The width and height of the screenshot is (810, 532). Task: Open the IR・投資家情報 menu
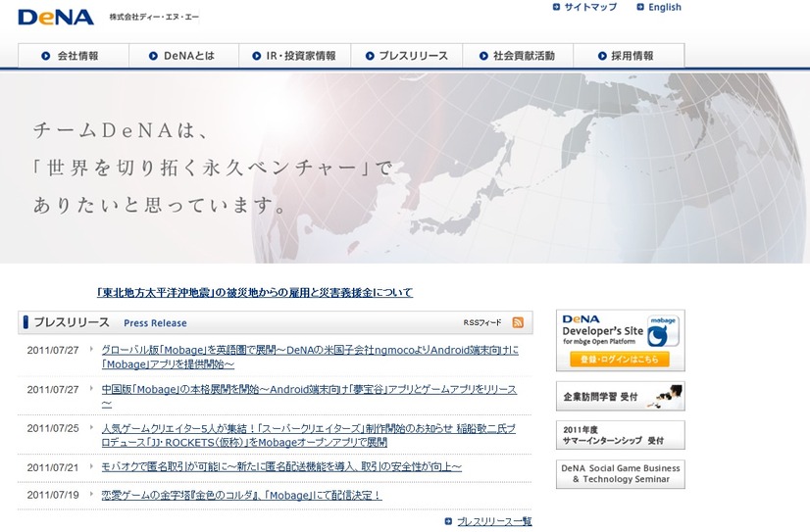pos(295,56)
